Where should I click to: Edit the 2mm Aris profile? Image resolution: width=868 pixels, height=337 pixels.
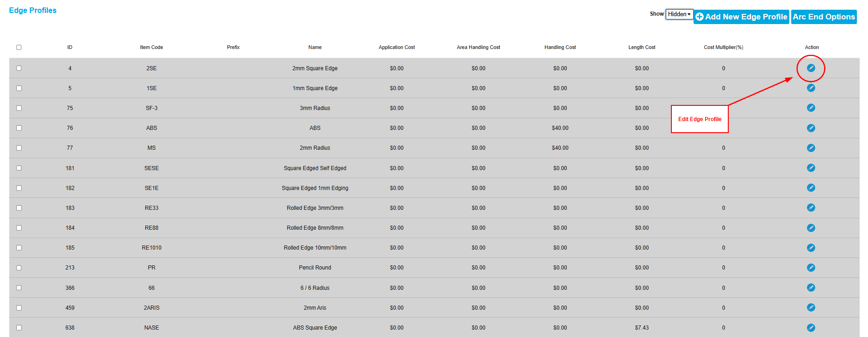(811, 307)
